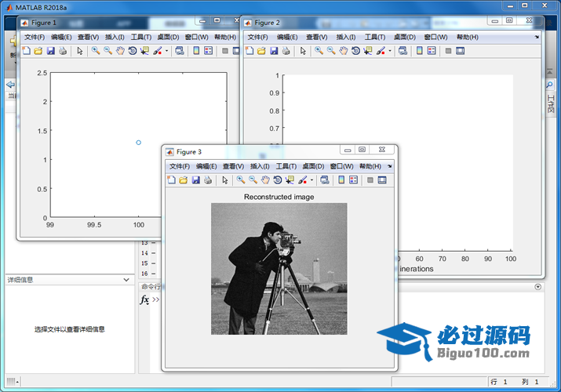Image resolution: width=561 pixels, height=392 pixels.
Task: Hide Plot Tools icon in Figure 2
Action: (448, 51)
